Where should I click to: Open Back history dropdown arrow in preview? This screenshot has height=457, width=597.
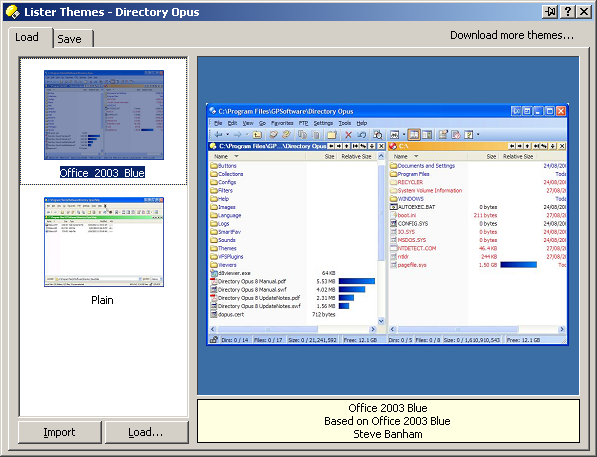[x=228, y=134]
